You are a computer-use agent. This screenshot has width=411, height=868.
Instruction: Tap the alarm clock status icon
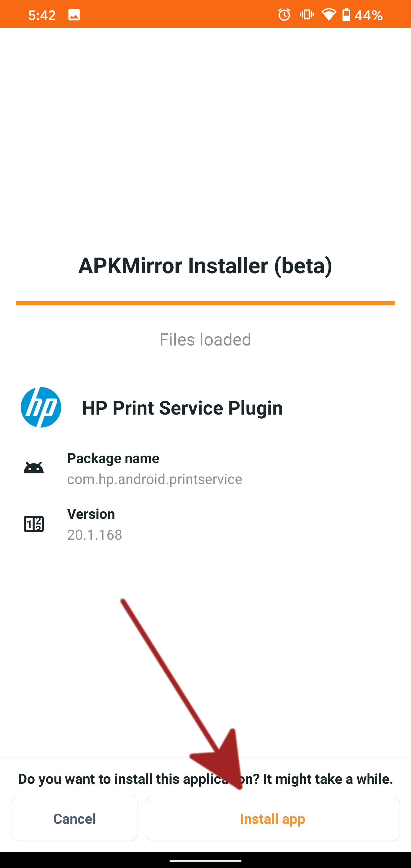coord(284,15)
